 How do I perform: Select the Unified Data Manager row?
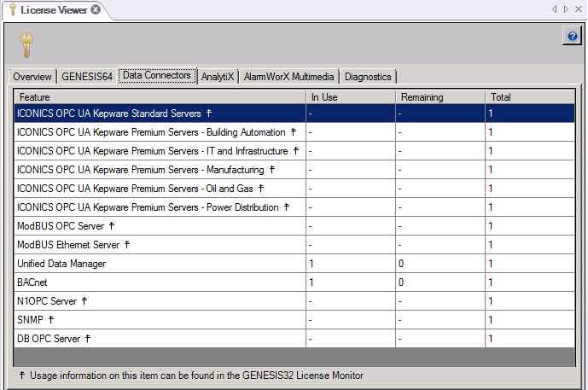pyautogui.click(x=160, y=264)
